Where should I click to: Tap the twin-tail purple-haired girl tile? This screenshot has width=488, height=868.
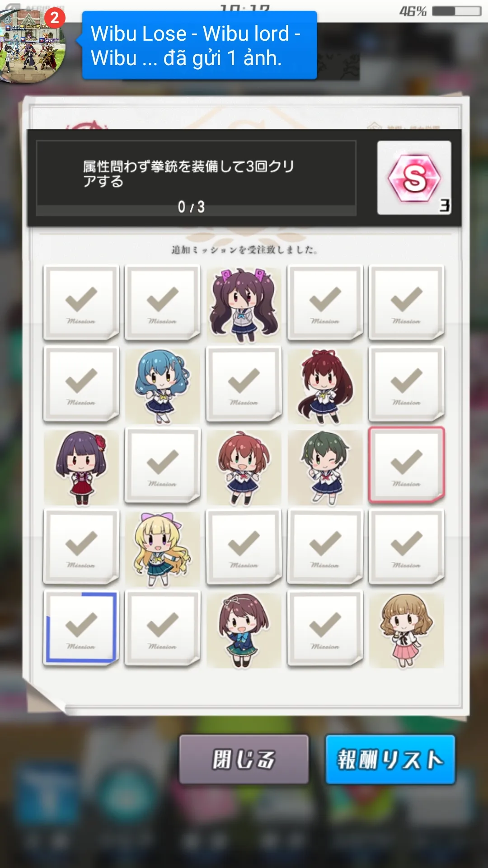(x=244, y=304)
